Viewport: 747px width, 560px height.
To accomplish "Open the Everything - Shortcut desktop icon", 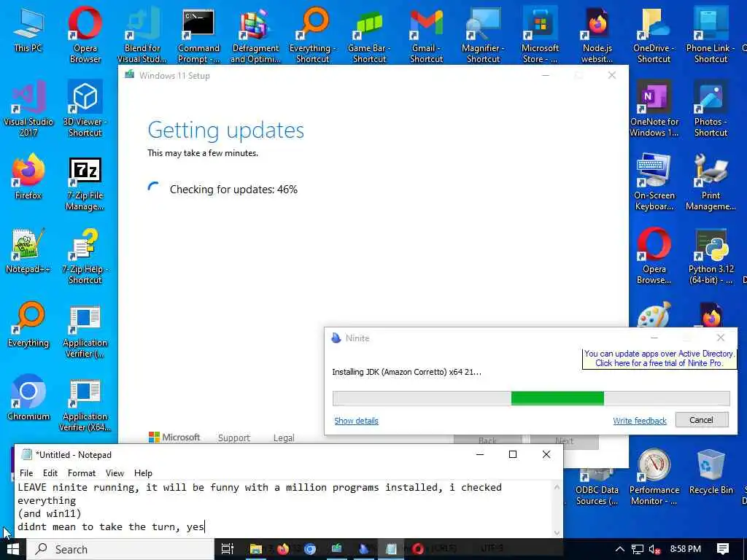I will pos(312,34).
